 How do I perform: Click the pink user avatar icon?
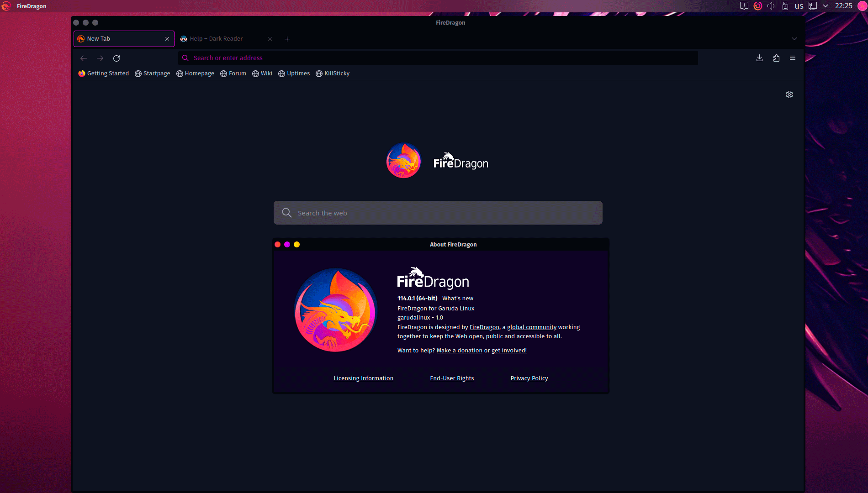pyautogui.click(x=863, y=6)
